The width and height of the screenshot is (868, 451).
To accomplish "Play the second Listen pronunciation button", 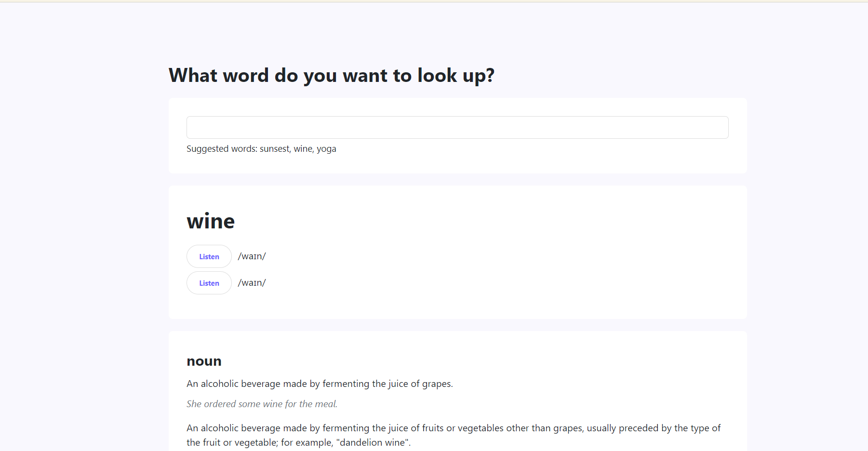I will [209, 283].
